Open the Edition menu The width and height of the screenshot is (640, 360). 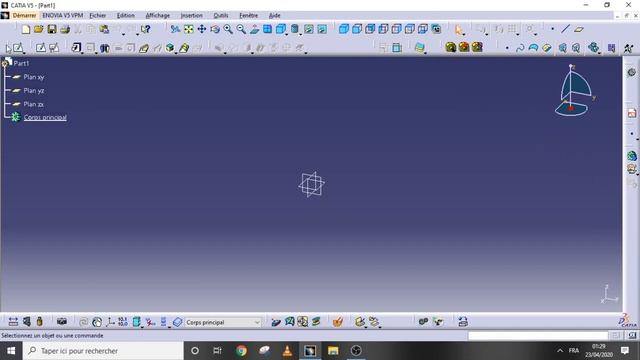point(125,15)
